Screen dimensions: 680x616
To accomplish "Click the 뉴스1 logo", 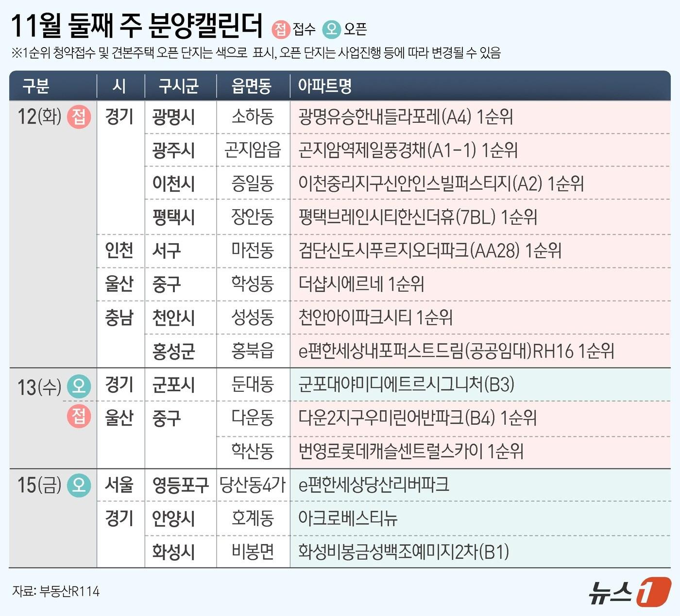I will [629, 592].
